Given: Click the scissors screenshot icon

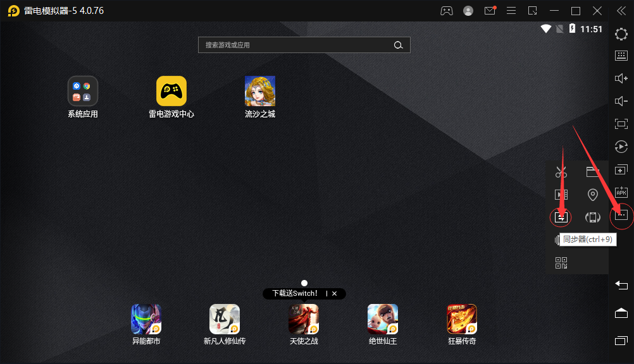Looking at the screenshot, I should pos(561,172).
